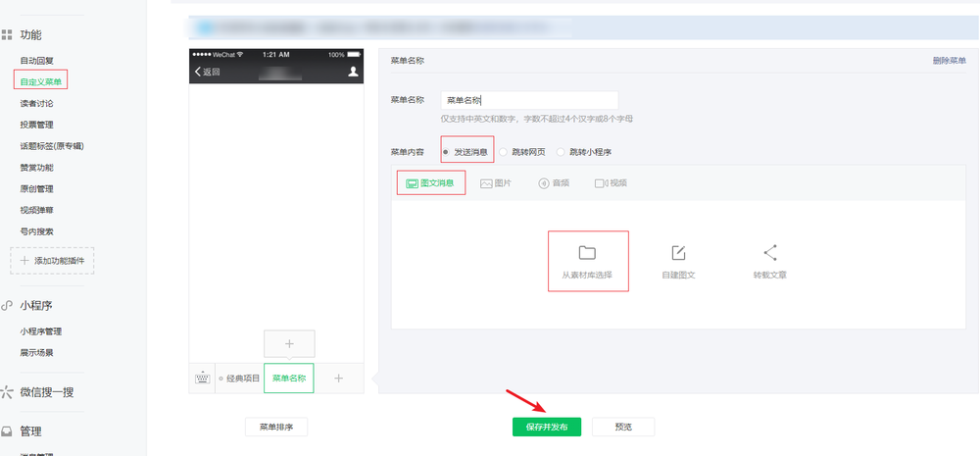Viewport: 980px width, 456px height.
Task: Open 自动回复 in the sidebar
Action: coord(37,61)
